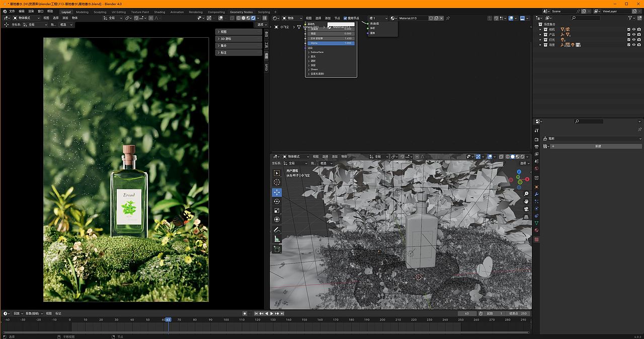Expand the Sheen section of the node

[314, 69]
